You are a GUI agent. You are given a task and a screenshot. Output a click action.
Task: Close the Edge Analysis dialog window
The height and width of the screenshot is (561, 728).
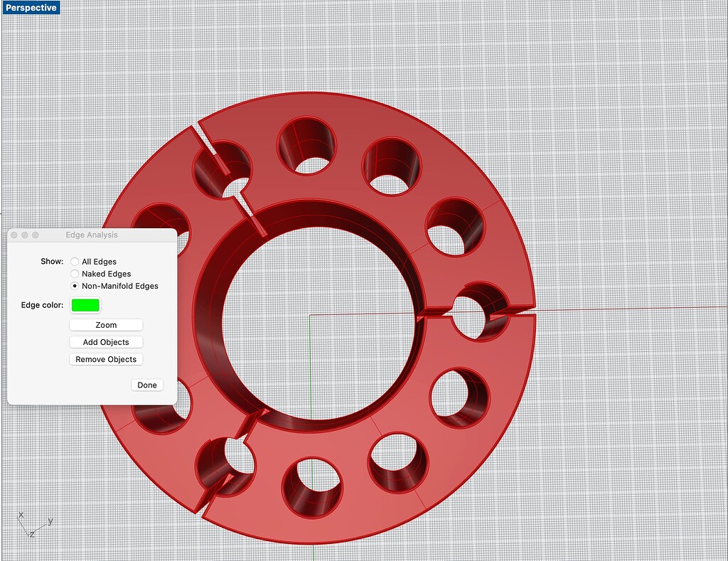coord(14,235)
